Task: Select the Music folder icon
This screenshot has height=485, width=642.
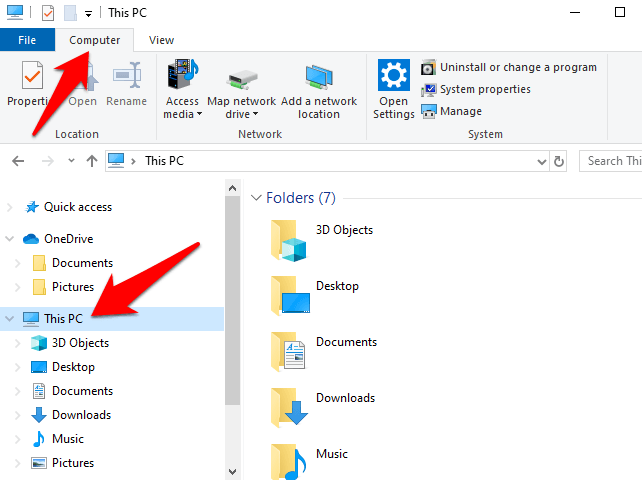Action: [289, 462]
